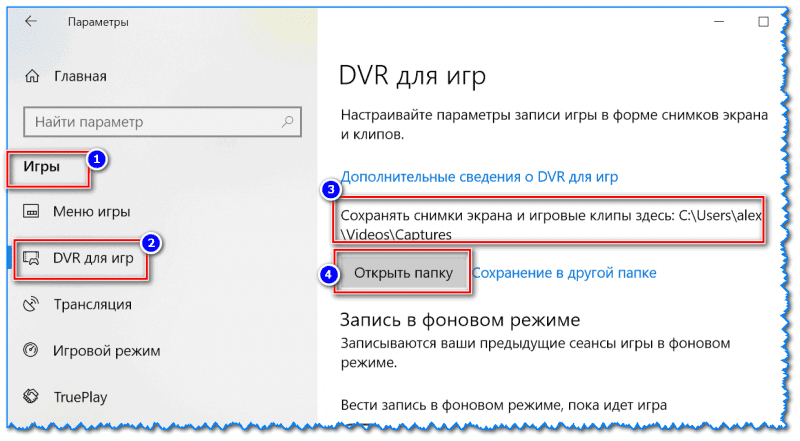Switch to Игровой режим section
The image size is (800, 441).
tap(107, 351)
